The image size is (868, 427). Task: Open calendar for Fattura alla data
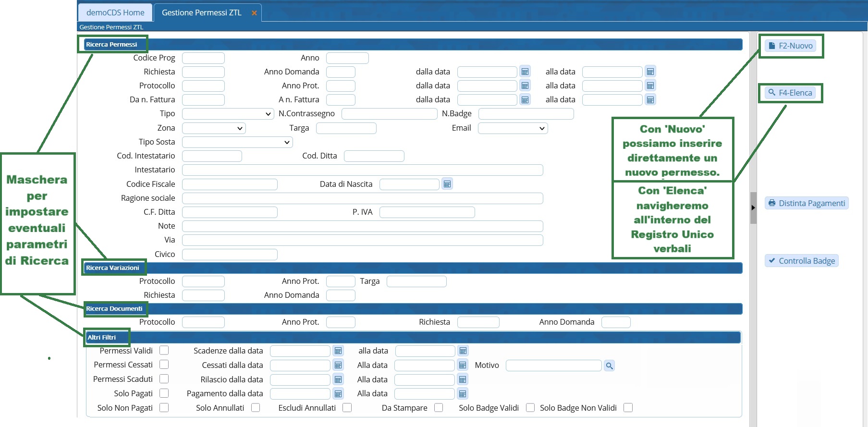[x=650, y=100]
